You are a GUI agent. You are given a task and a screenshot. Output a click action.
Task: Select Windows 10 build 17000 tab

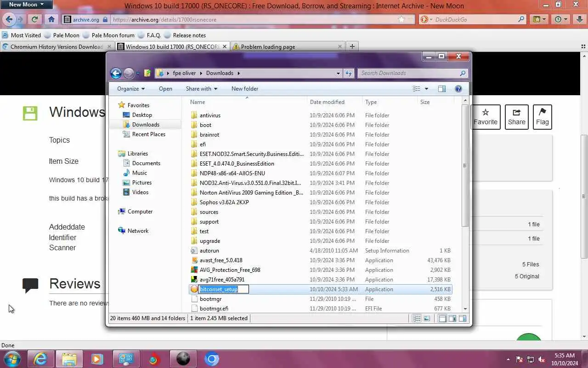point(172,46)
